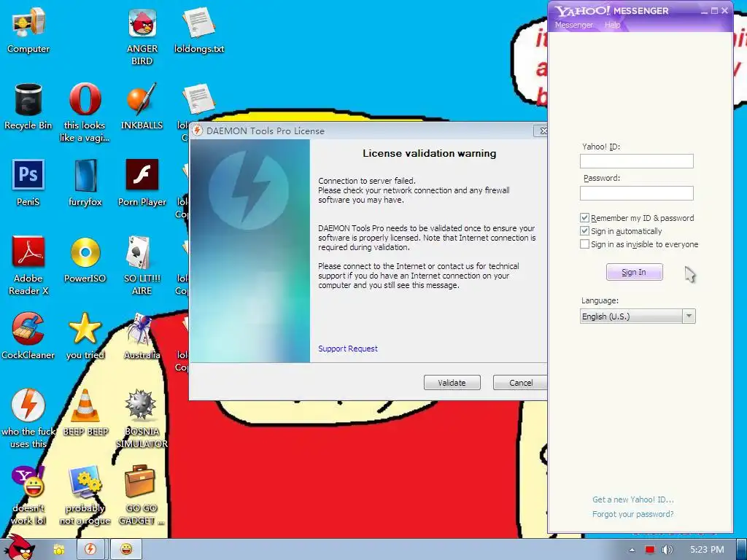Click the 5:23 PM taskbar clock
The image size is (747, 560).
[707, 550]
